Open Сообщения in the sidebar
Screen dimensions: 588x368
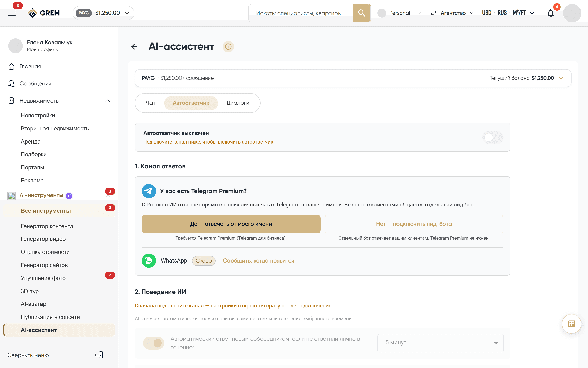(35, 83)
